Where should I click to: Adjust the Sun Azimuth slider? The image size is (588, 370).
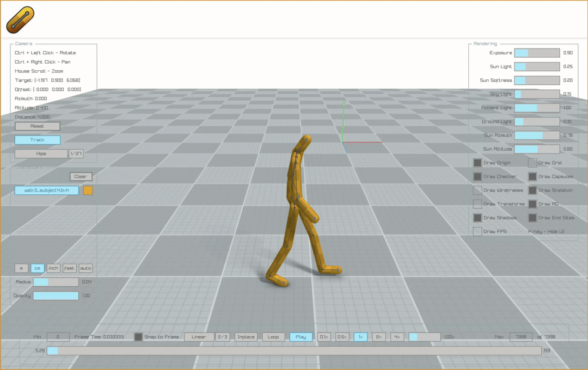point(537,135)
